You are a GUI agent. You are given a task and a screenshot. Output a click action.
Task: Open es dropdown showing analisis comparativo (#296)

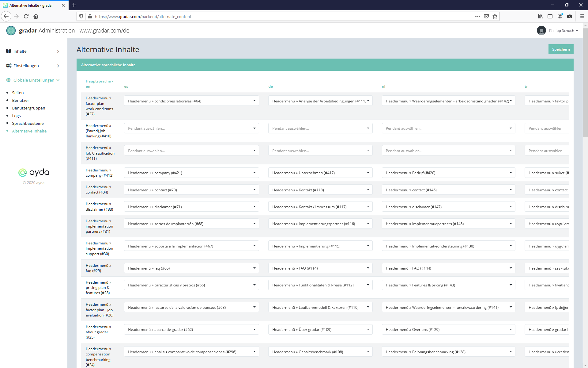click(x=191, y=352)
